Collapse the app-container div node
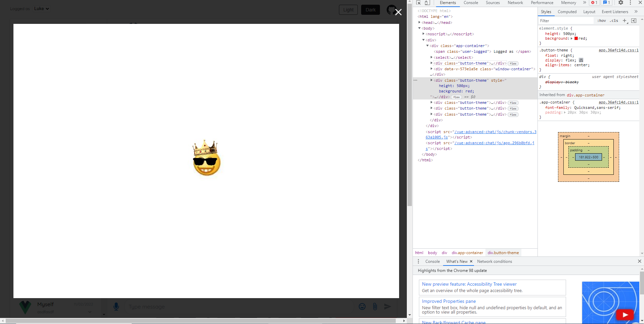Image resolution: width=644 pixels, height=324 pixels. coord(427,46)
